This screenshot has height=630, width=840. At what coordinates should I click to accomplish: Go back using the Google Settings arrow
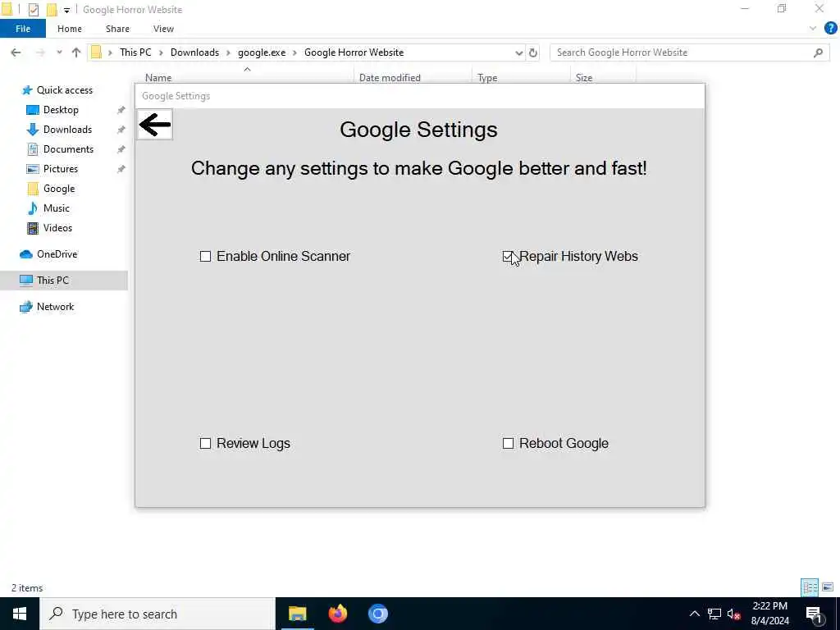pyautogui.click(x=155, y=125)
